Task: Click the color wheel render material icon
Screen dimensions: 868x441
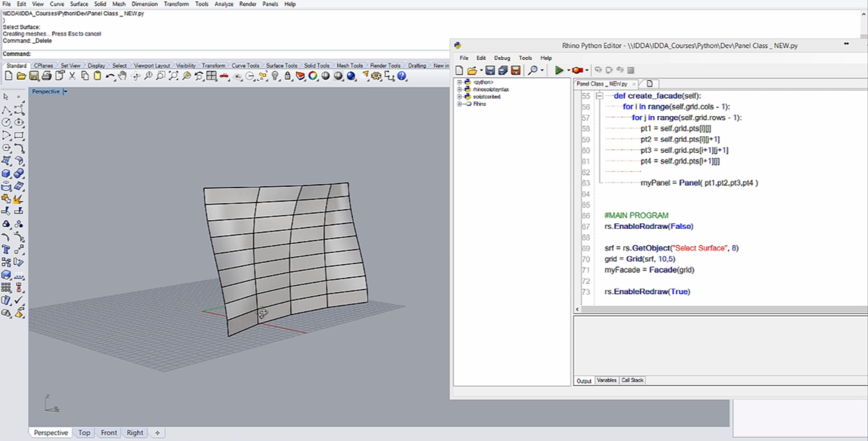Action: tap(313, 76)
